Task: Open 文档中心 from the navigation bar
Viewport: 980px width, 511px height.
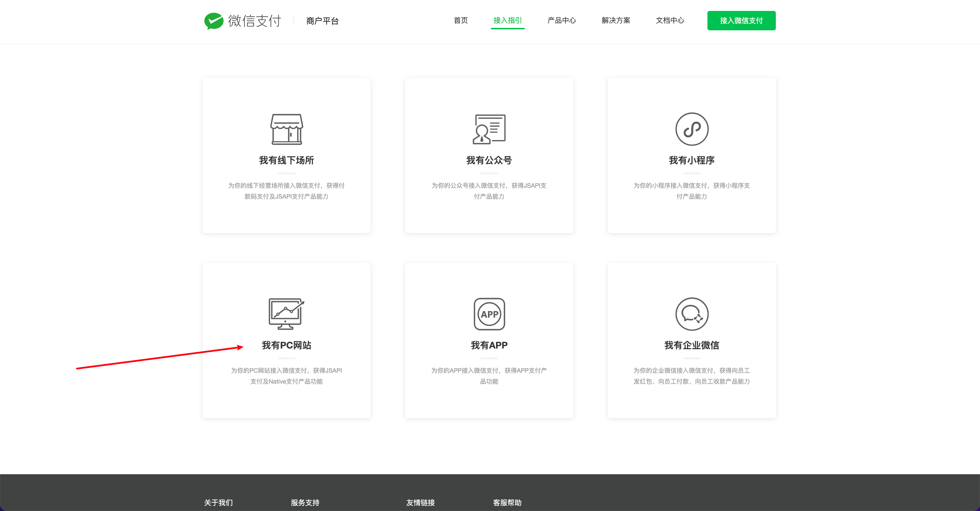Action: point(670,20)
